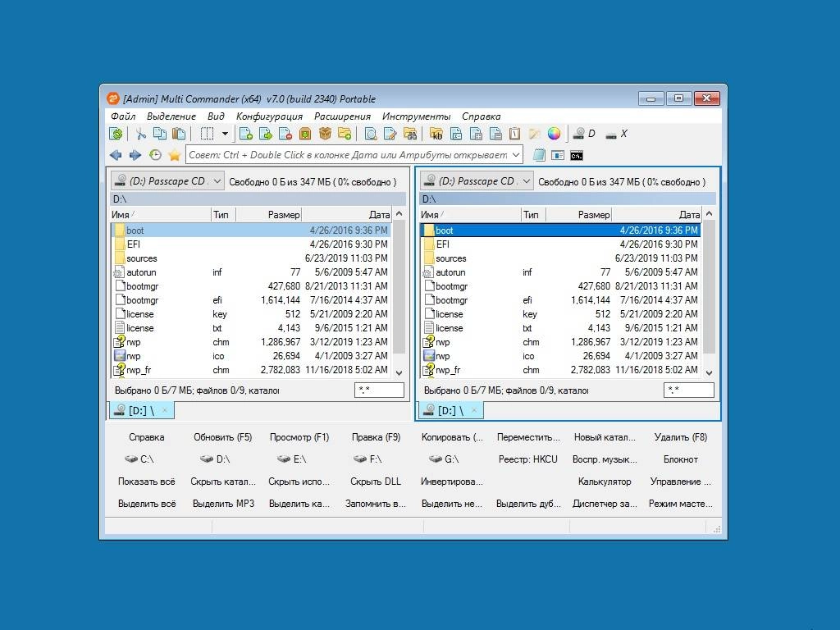Open the selection icon dropdown arrow
This screenshot has width=840, height=630.
click(225, 134)
